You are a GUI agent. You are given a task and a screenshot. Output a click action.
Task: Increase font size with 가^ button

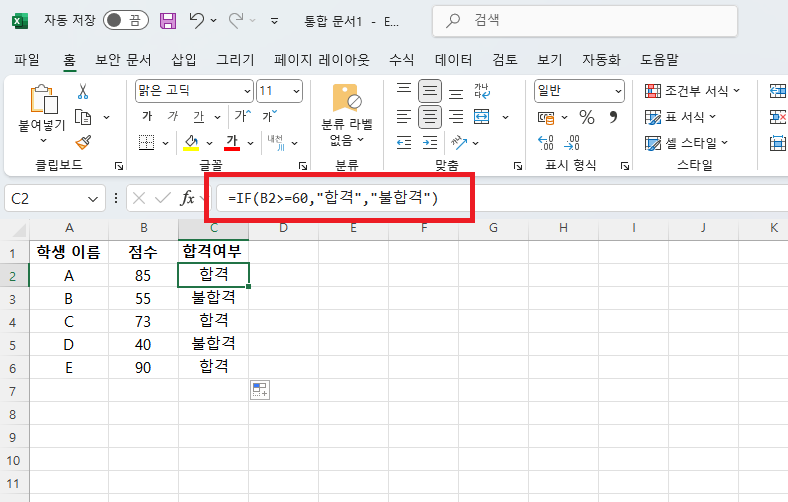243,117
